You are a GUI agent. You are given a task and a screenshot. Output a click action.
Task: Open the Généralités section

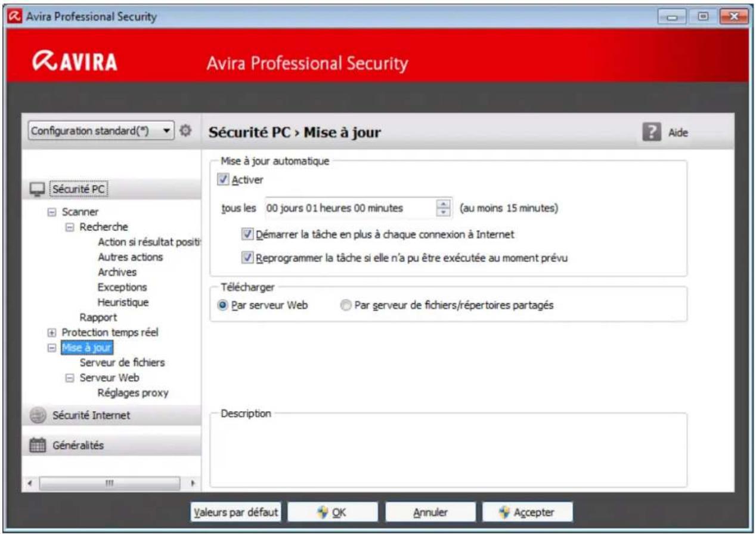click(112, 446)
